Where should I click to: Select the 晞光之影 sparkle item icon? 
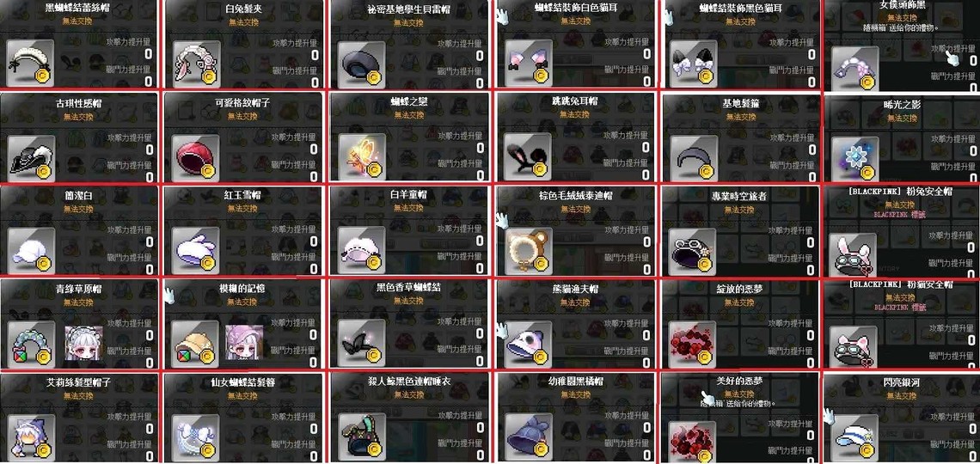point(855,159)
